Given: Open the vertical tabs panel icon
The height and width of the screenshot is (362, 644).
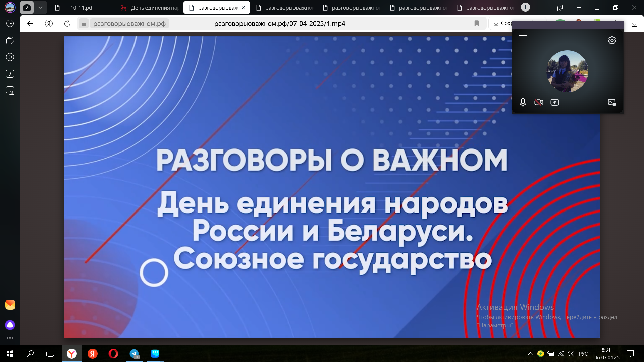Looking at the screenshot, I should pos(560,7).
